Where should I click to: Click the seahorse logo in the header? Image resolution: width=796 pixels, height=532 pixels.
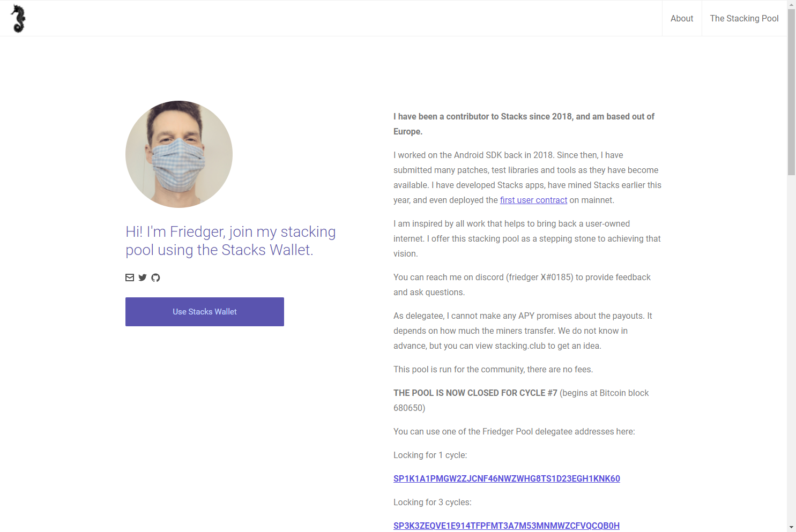click(x=18, y=18)
